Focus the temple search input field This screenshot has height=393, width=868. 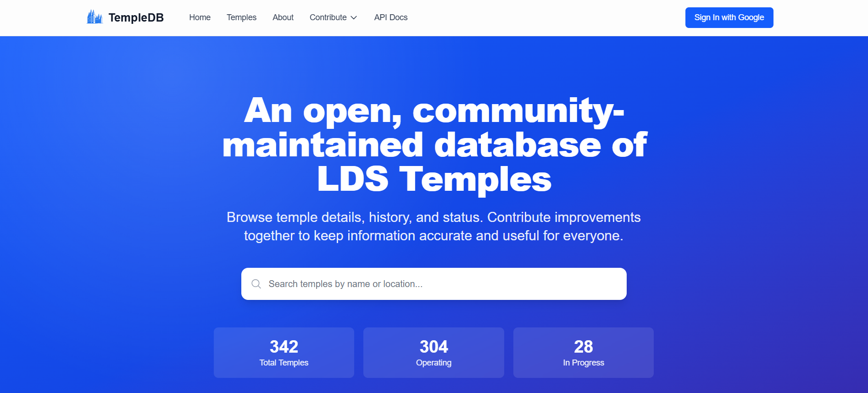440,284
